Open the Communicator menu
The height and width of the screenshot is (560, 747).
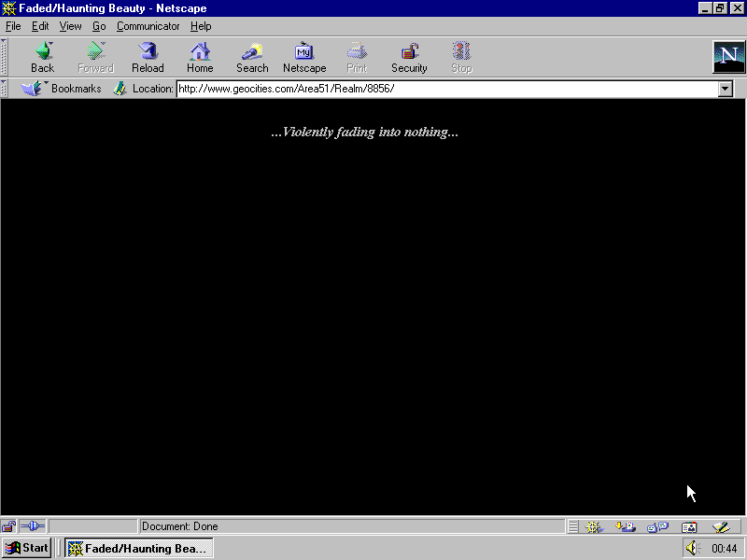(x=148, y=26)
